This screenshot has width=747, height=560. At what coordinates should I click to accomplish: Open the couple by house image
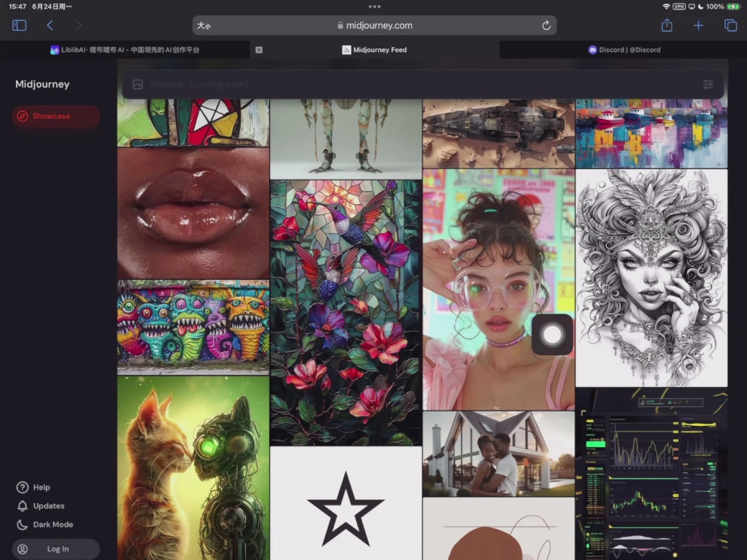point(498,454)
